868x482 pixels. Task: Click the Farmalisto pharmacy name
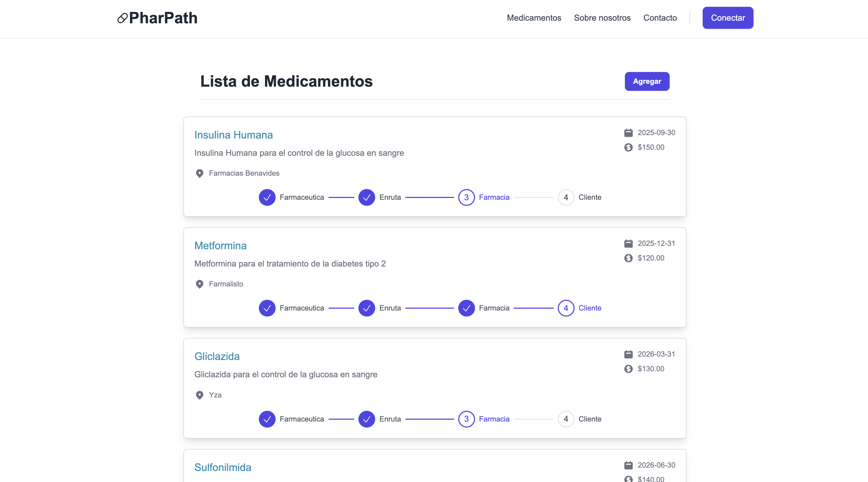226,284
